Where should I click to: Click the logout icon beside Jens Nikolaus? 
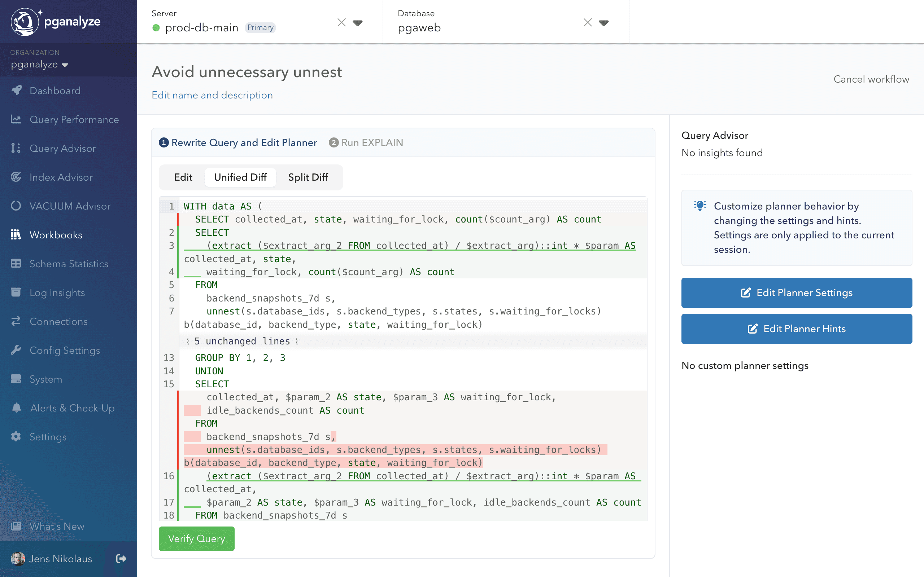click(x=121, y=559)
